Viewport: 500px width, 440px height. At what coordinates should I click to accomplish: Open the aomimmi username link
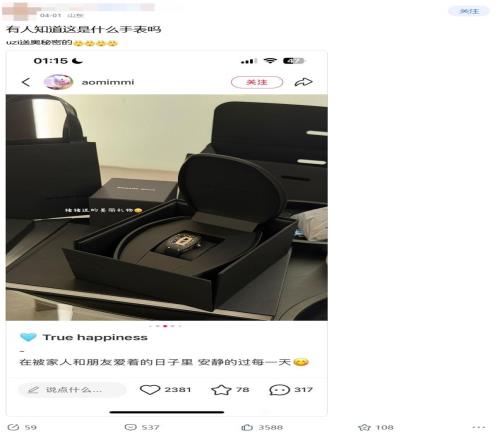(108, 82)
